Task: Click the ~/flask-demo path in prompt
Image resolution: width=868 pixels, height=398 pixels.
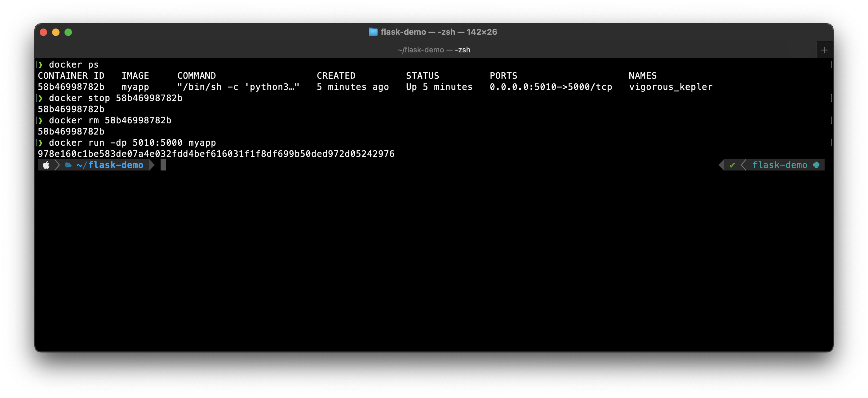Action: point(110,165)
